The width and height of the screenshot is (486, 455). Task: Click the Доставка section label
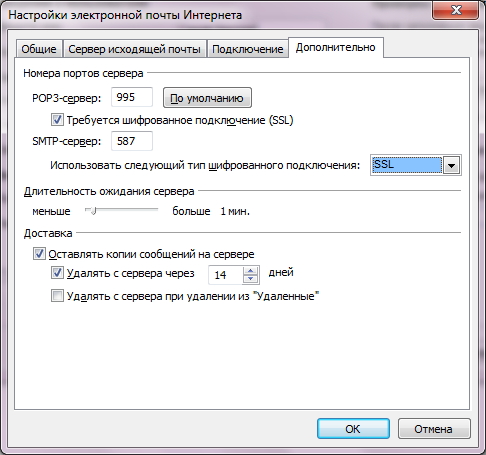click(48, 233)
